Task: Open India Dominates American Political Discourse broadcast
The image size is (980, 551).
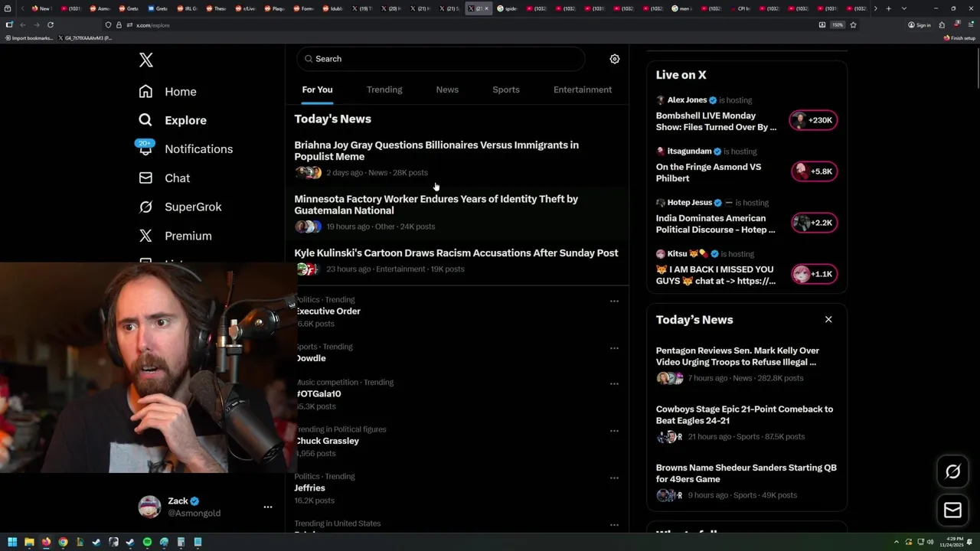Action: pos(716,224)
